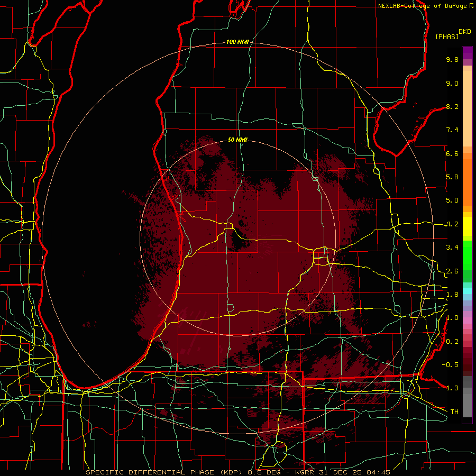
Task: Pick the pink swatch of the color bar
Action: 467,321
